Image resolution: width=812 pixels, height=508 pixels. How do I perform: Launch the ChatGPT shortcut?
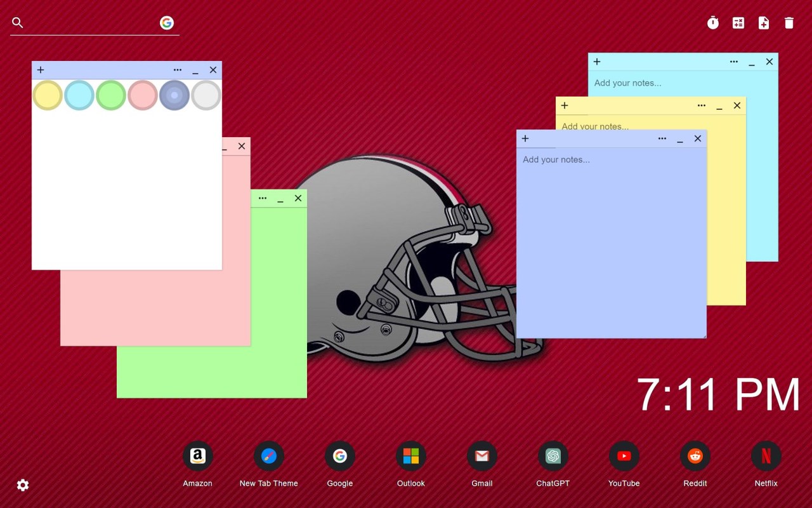[x=553, y=456]
